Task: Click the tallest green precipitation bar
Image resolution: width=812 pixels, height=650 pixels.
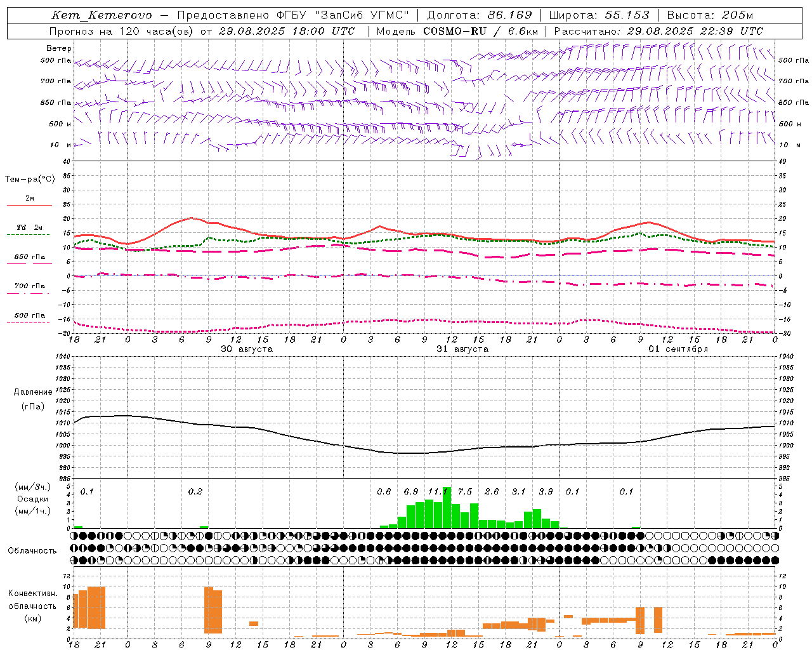Action: click(447, 508)
